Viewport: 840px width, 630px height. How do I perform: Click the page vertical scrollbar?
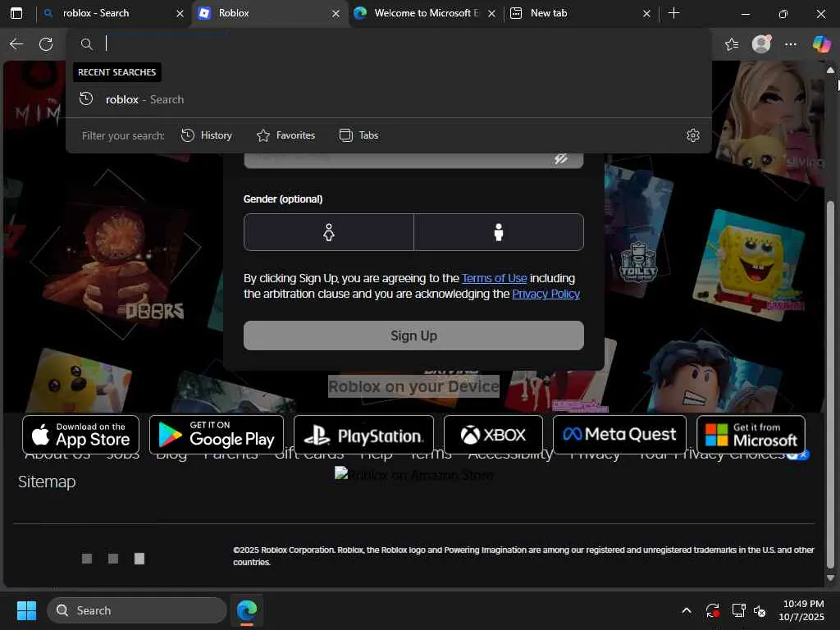pos(830,384)
